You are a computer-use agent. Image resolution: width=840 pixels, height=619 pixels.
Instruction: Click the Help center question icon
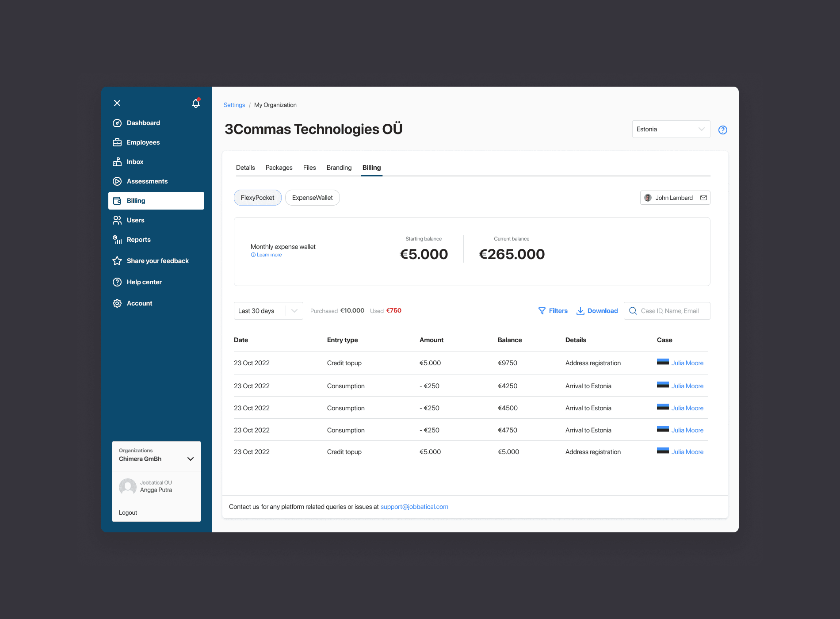(x=117, y=282)
